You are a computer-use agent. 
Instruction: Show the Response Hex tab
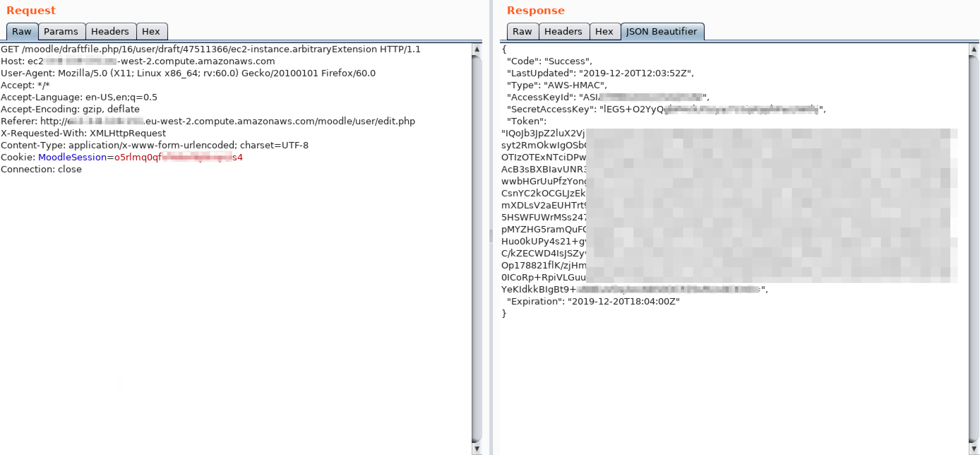[604, 31]
